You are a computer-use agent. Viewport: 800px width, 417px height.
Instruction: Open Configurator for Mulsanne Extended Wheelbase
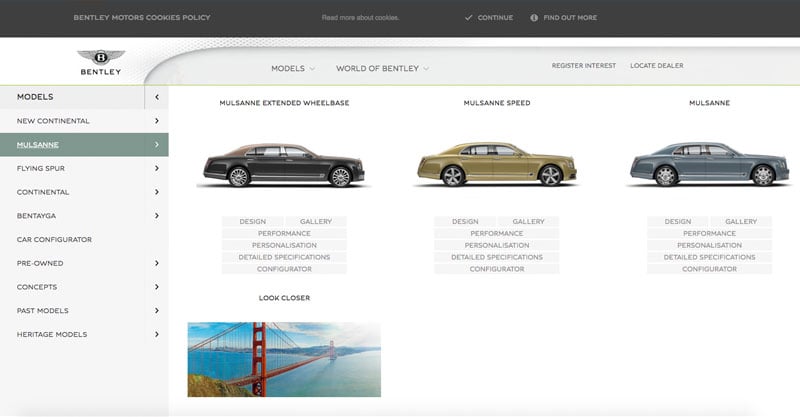(284, 269)
